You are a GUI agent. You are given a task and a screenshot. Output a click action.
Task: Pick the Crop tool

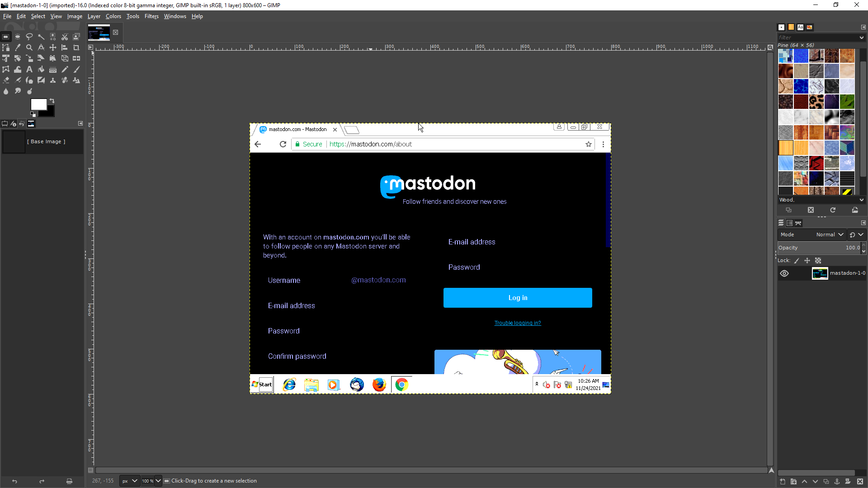pos(76,47)
